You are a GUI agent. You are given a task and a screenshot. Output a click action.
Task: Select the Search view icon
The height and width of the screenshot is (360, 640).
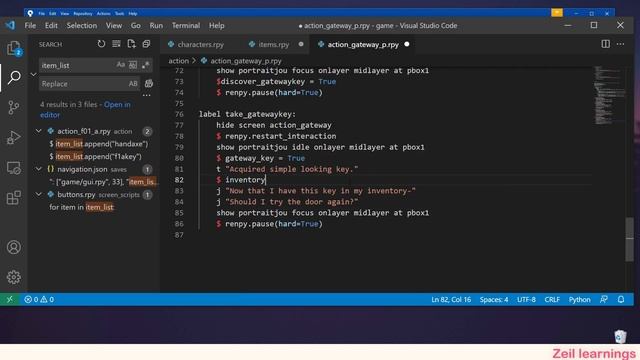click(x=14, y=77)
